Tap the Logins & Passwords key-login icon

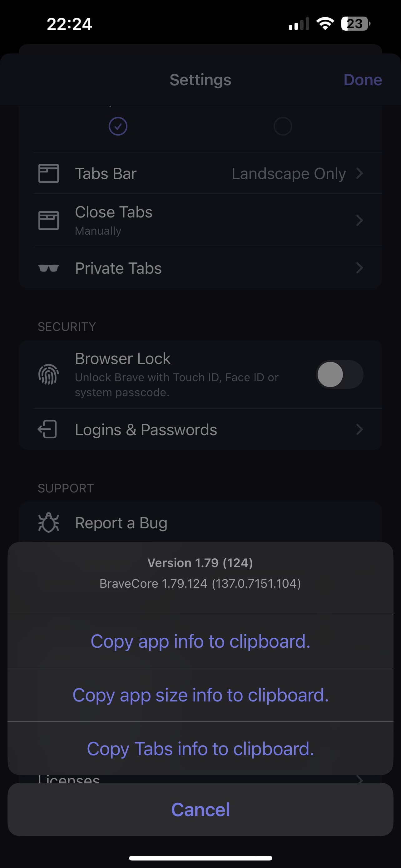click(x=47, y=429)
